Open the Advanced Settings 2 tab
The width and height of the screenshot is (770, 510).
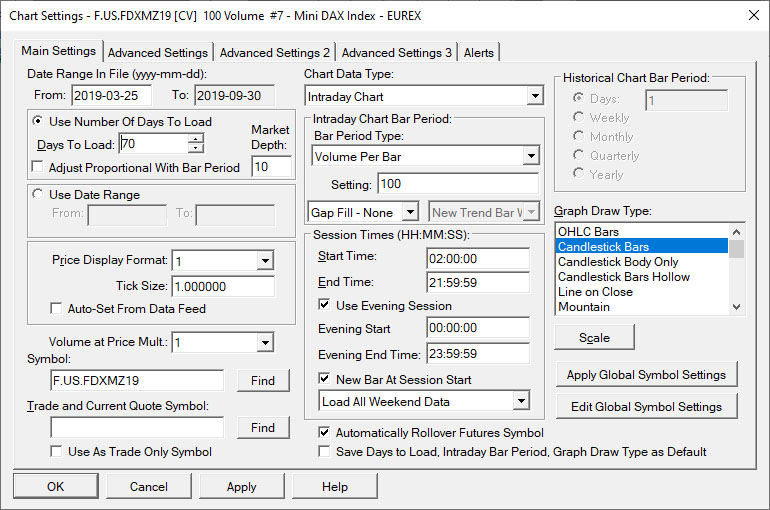[x=275, y=53]
